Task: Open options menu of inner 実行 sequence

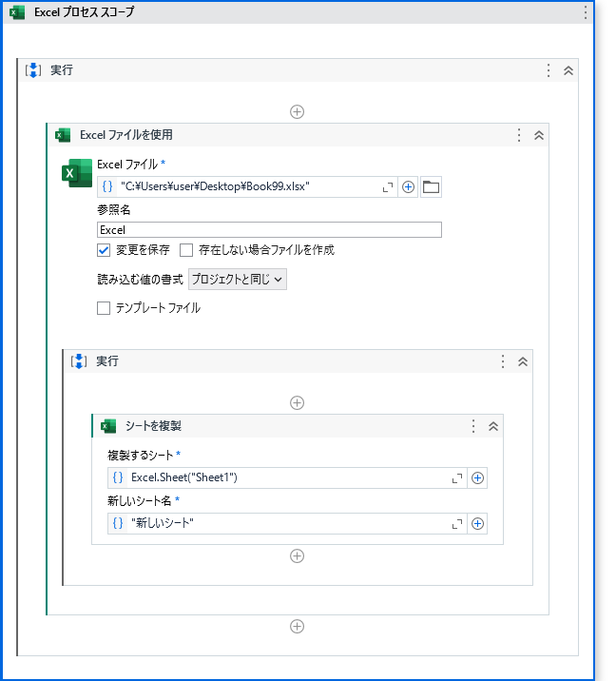Action: (x=503, y=361)
